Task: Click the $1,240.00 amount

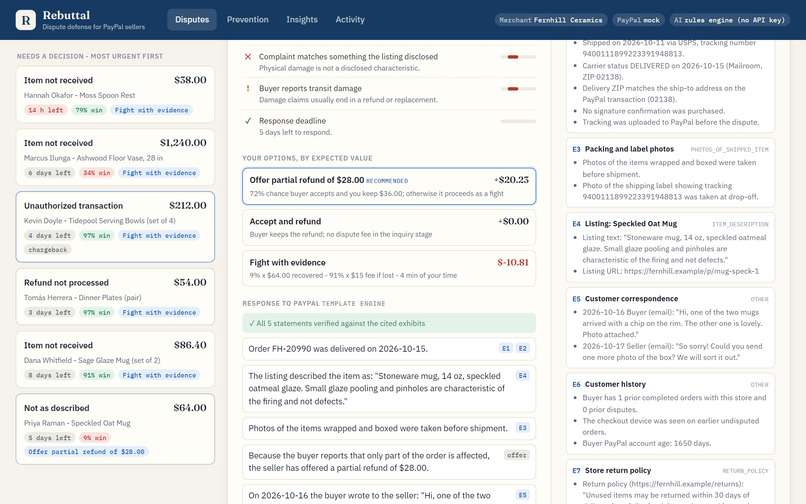Action: point(183,143)
